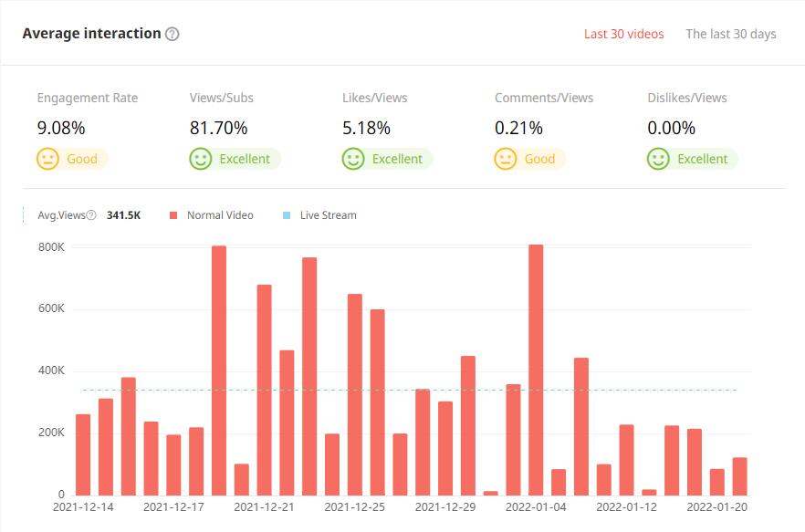This screenshot has height=532, width=805.
Task: Click the Avg.Views question mark icon
Action: (91, 215)
